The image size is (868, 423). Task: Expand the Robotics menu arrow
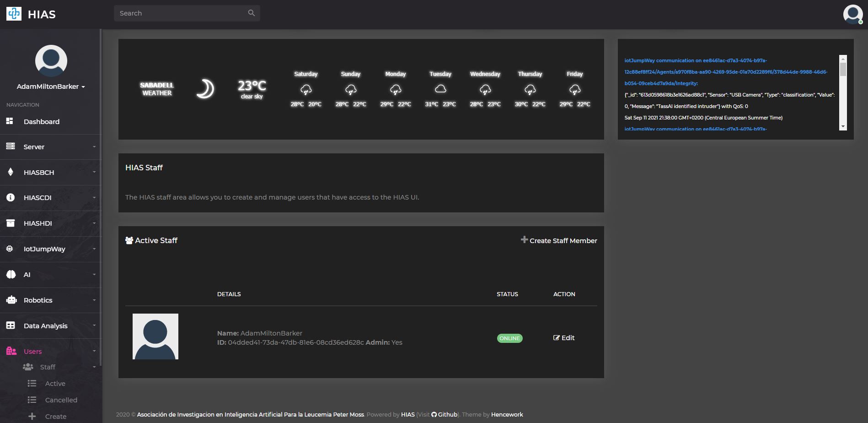(x=94, y=300)
